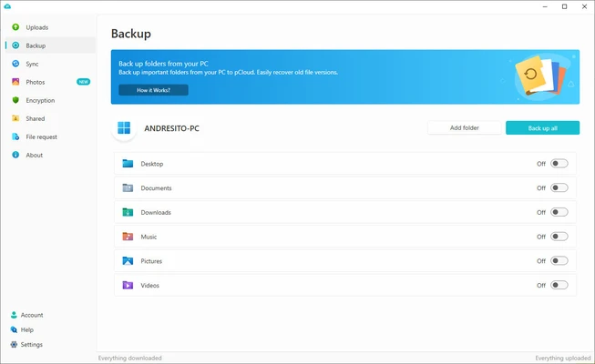Image resolution: width=595 pixels, height=364 pixels.
Task: Click the Videos folder name
Action: (x=149, y=285)
